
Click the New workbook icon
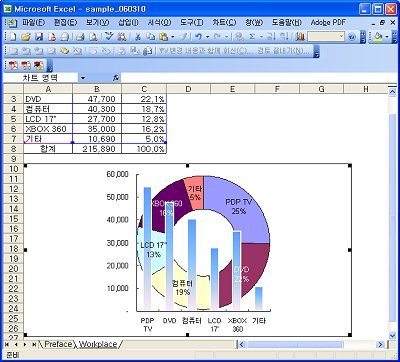click(x=13, y=37)
